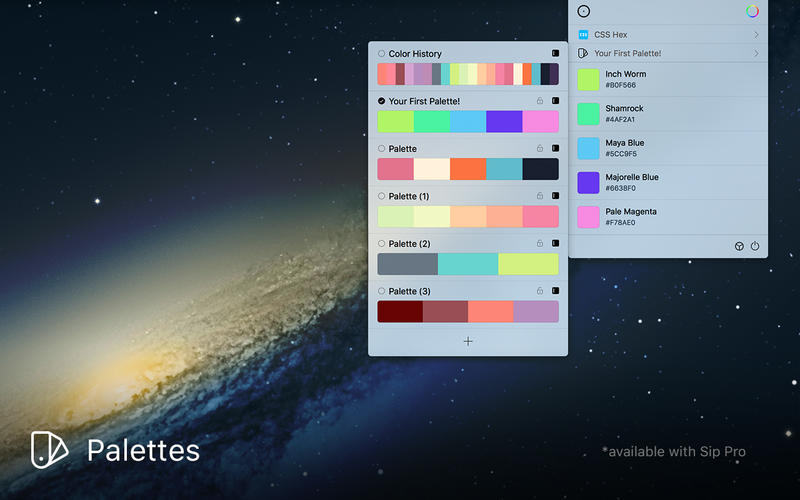Select the Color History radio button
This screenshot has width=800, height=500.
(x=382, y=54)
